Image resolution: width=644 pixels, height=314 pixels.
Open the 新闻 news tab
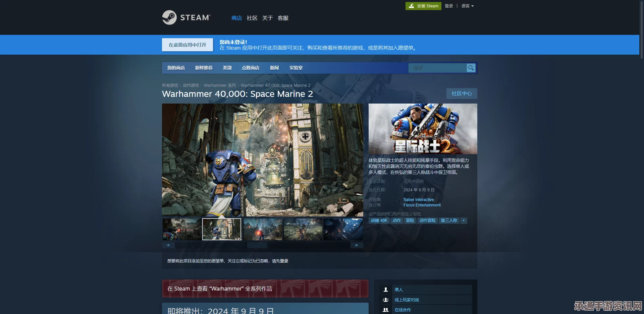pyautogui.click(x=274, y=68)
